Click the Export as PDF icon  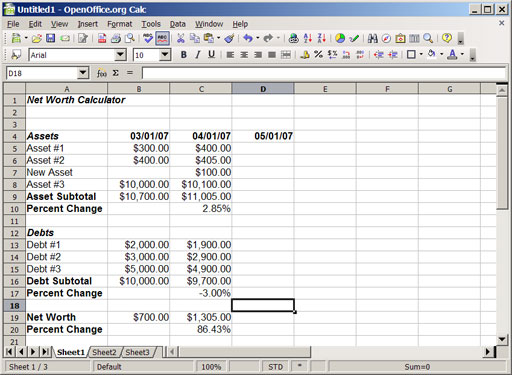click(x=102, y=38)
